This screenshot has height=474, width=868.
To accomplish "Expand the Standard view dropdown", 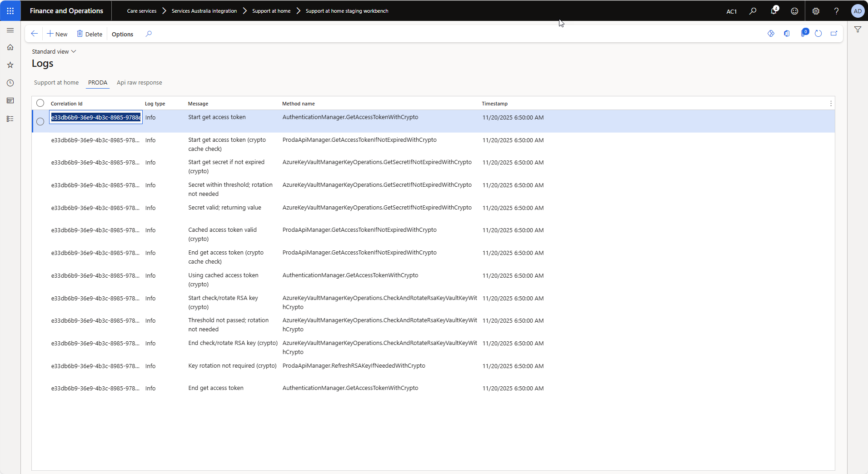I will click(54, 51).
